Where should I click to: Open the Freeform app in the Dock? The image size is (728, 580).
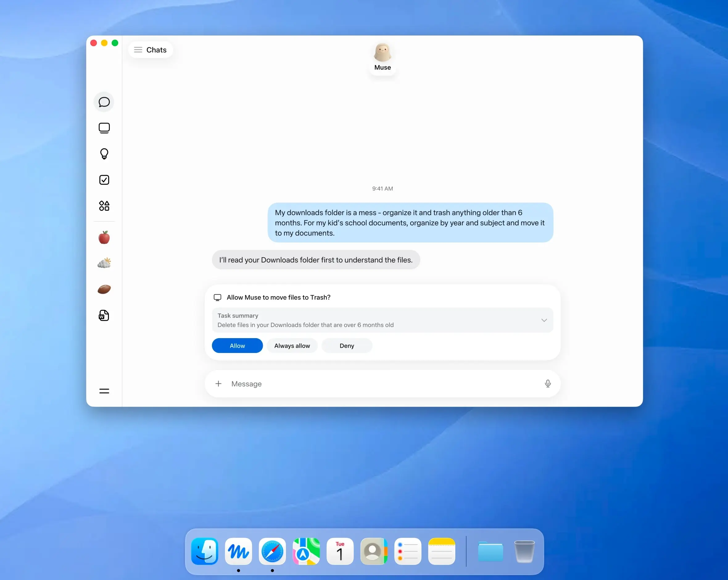[238, 551]
